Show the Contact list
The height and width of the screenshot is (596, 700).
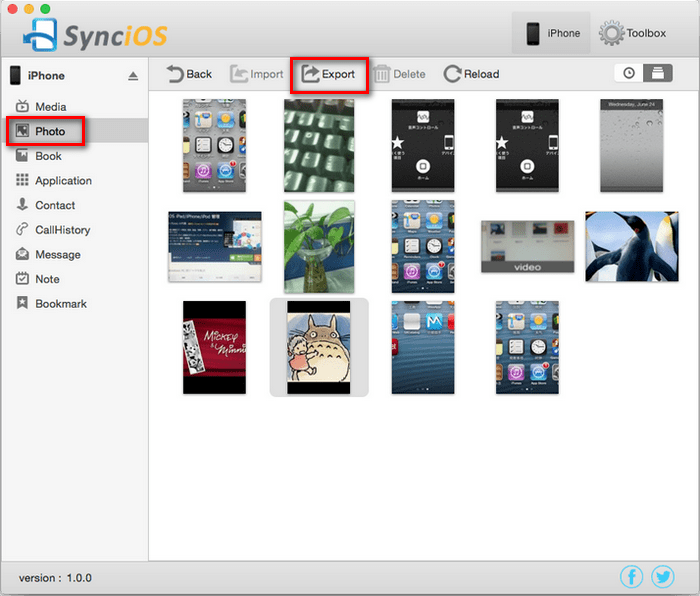coord(55,205)
